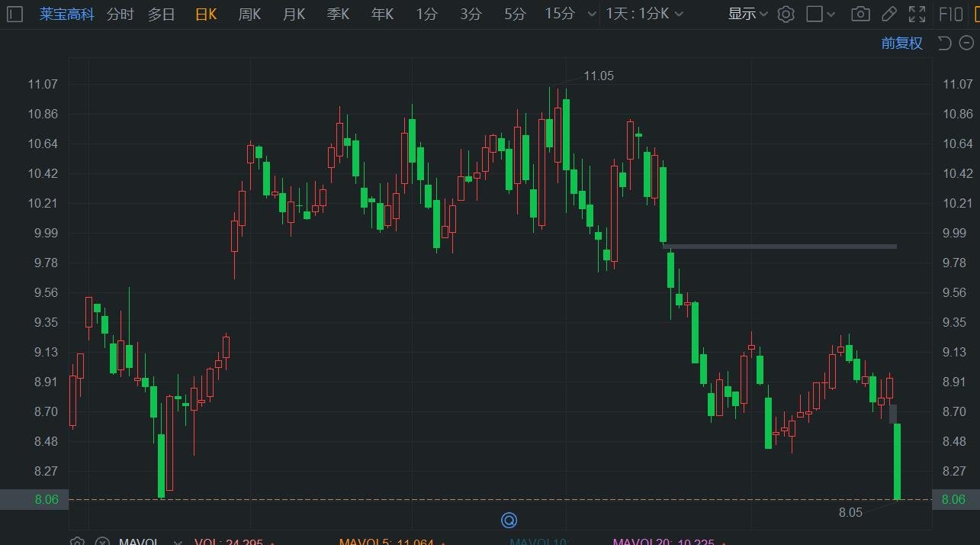This screenshot has width=980, height=545.
Task: Choose the 3分 minute interval
Action: [x=471, y=14]
